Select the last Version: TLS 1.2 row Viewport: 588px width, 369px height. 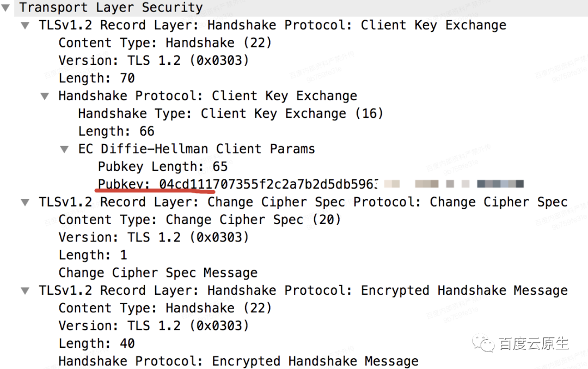(x=154, y=326)
